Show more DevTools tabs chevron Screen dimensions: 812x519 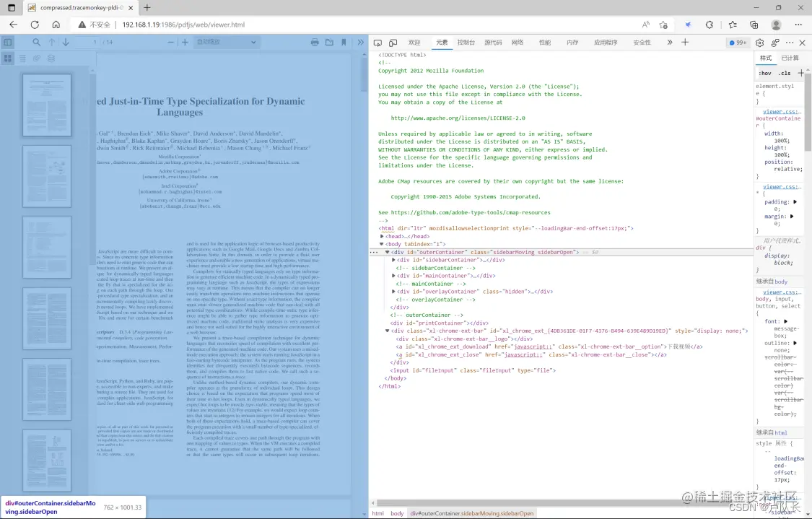pos(670,43)
